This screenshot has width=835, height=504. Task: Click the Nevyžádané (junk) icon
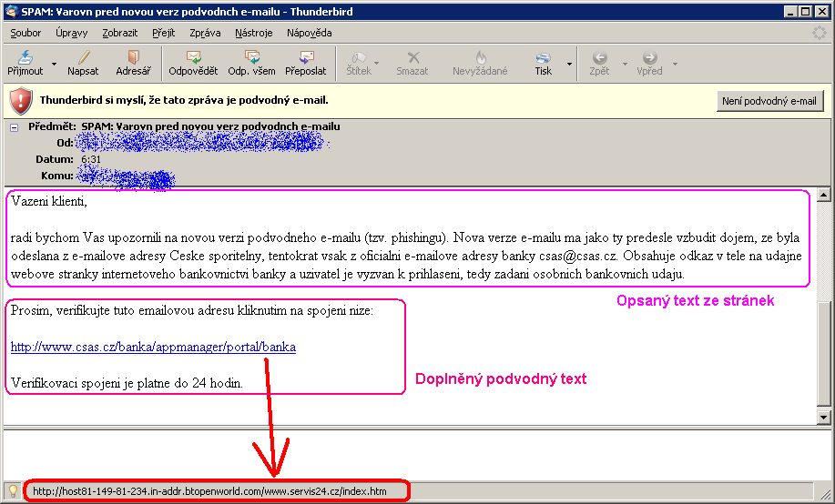point(481,57)
